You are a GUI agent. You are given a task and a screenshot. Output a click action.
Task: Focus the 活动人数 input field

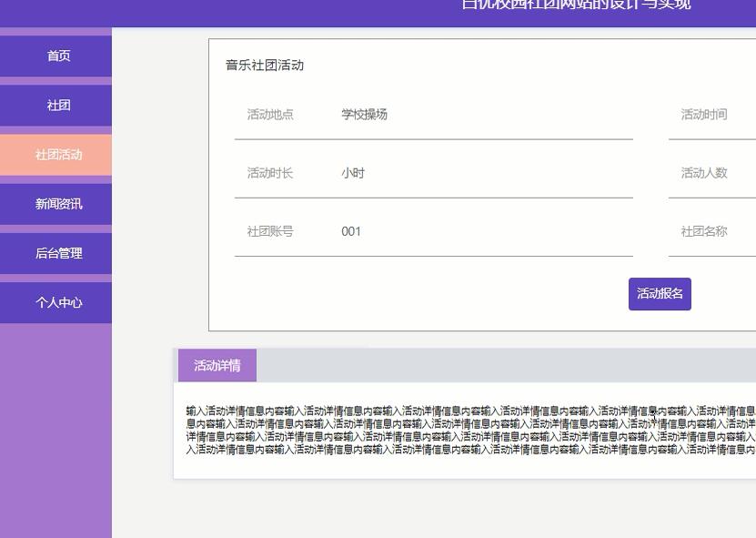pos(728,172)
